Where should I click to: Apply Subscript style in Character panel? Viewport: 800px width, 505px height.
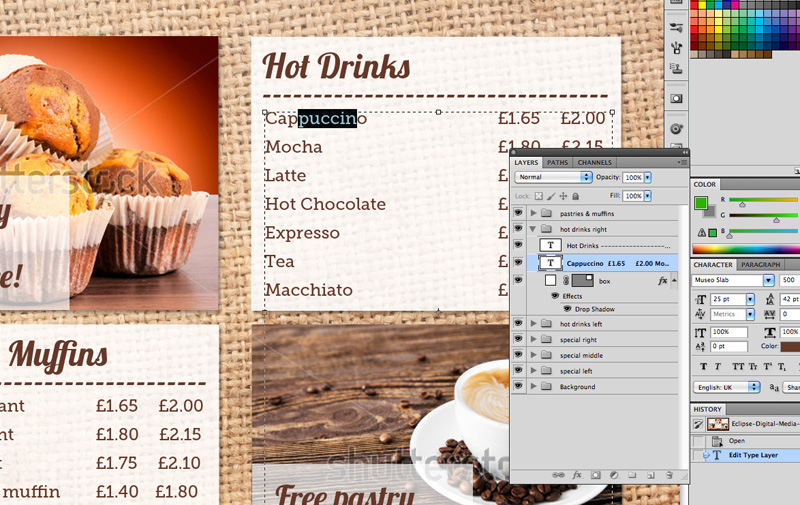coord(782,366)
